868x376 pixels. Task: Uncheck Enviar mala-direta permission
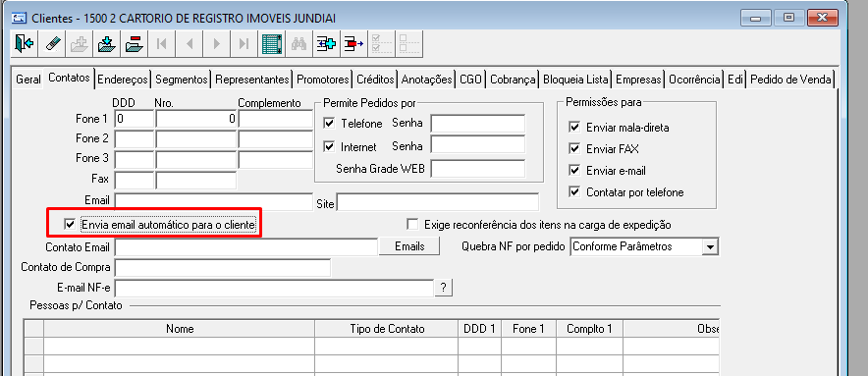pos(574,128)
